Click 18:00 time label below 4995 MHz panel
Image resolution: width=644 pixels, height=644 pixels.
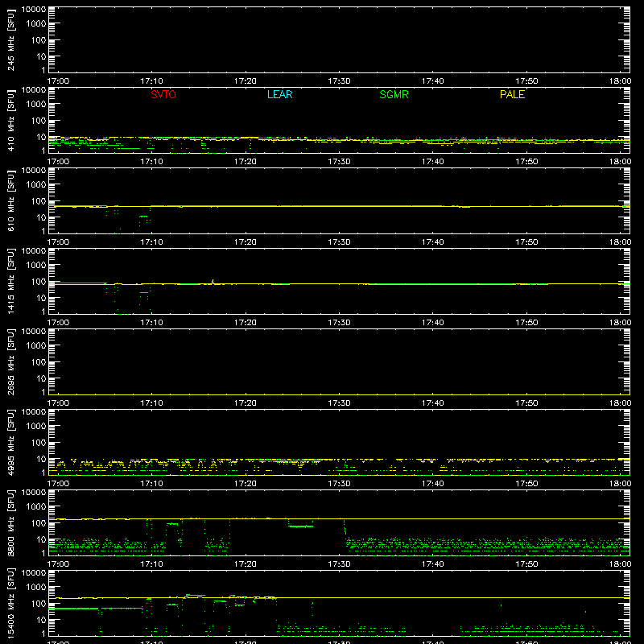tap(620, 484)
